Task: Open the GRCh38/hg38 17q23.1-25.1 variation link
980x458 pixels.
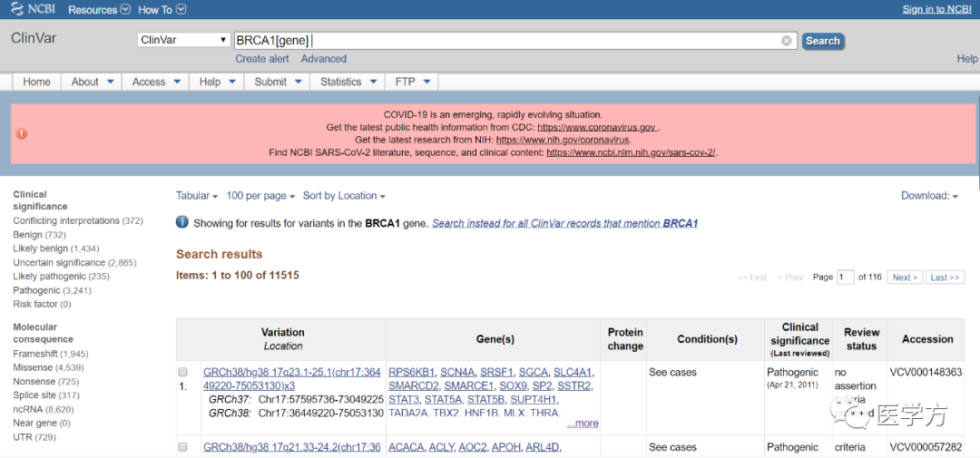Action: click(x=292, y=379)
